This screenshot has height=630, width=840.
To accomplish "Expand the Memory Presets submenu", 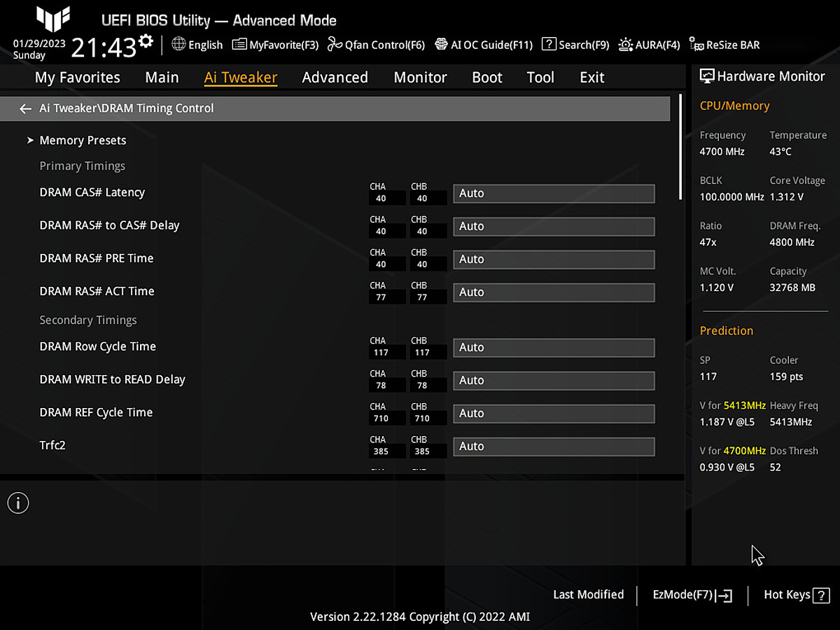I will point(83,141).
